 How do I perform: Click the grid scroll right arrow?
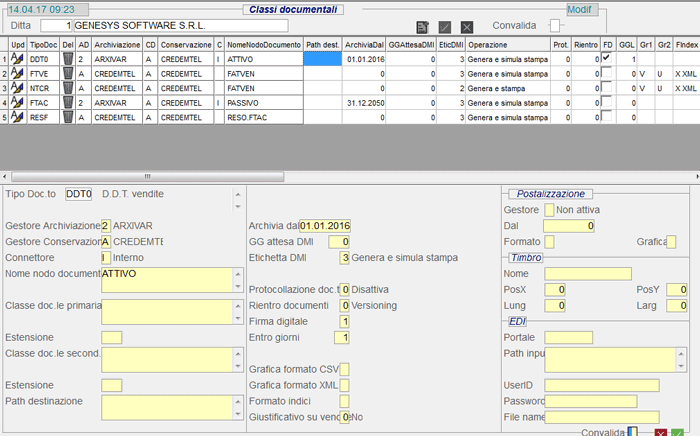pos(697,177)
